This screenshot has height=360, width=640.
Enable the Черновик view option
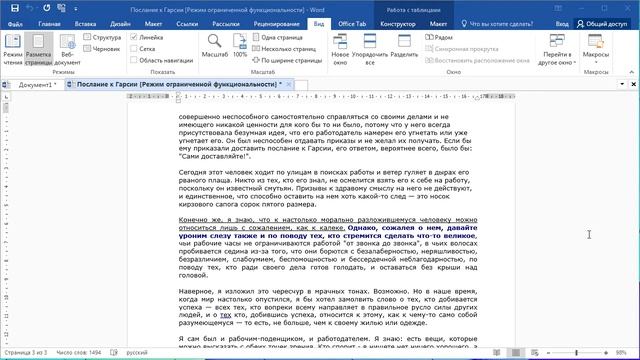click(102, 49)
